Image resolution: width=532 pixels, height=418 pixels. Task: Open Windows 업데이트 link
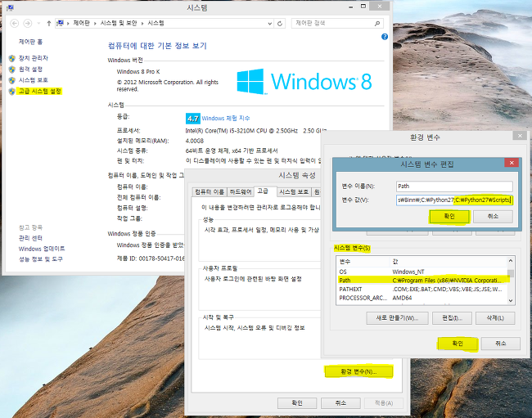coord(42,249)
